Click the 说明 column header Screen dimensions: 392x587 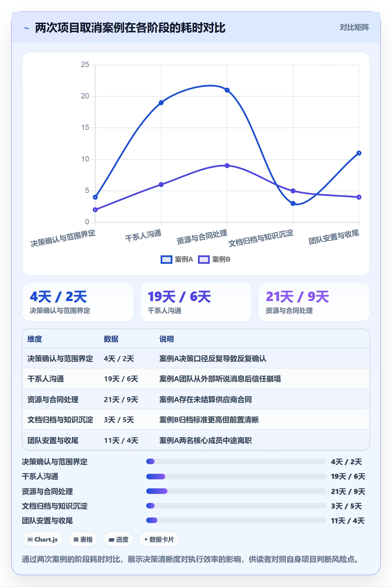[167, 339]
